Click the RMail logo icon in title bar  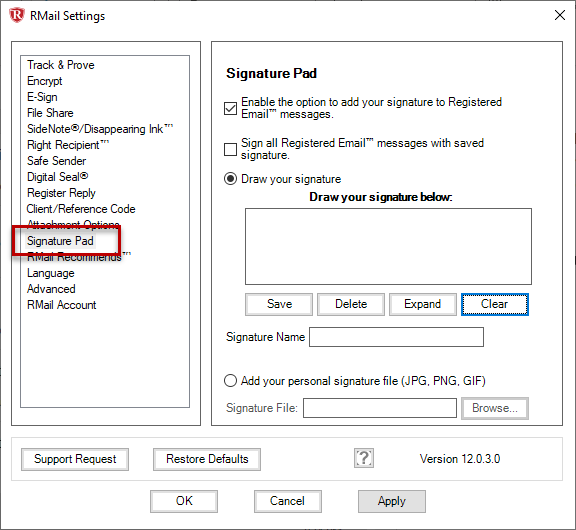click(17, 15)
